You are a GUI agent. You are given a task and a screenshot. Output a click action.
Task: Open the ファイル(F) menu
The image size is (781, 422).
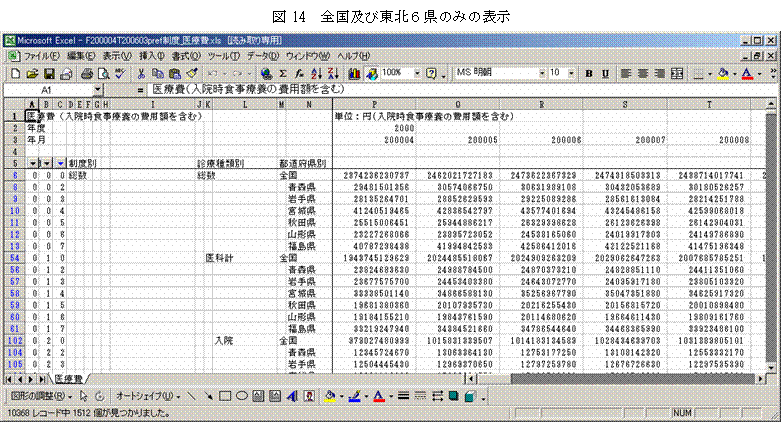(x=40, y=55)
